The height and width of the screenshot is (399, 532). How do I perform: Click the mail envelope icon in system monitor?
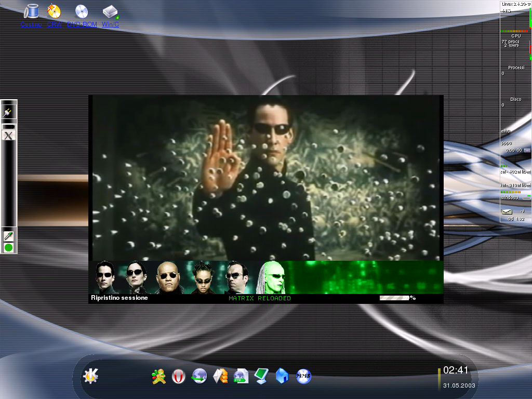click(507, 212)
